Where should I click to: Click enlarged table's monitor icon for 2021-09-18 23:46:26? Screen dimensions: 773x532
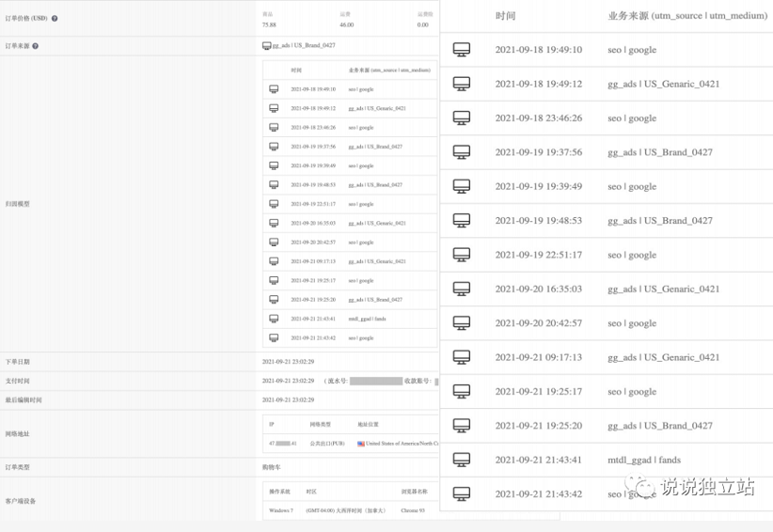pos(461,118)
